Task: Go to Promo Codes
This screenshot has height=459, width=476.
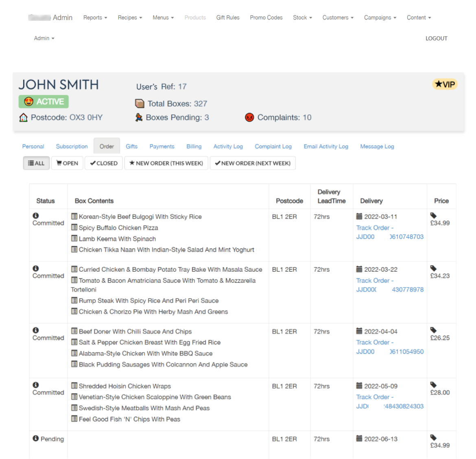Action: point(266,18)
